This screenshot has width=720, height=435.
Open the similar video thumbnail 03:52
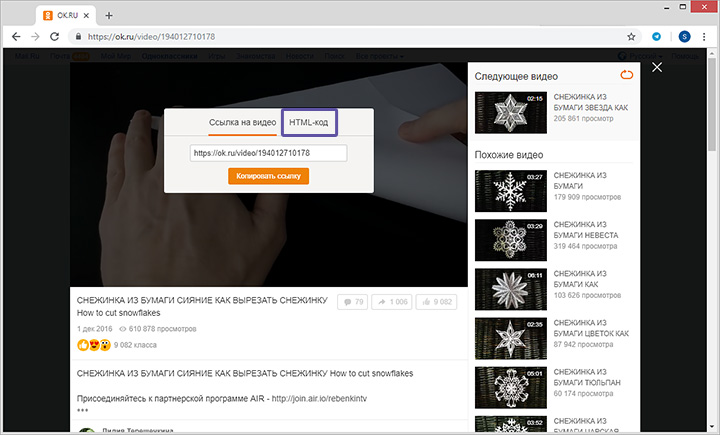[x=511, y=424]
